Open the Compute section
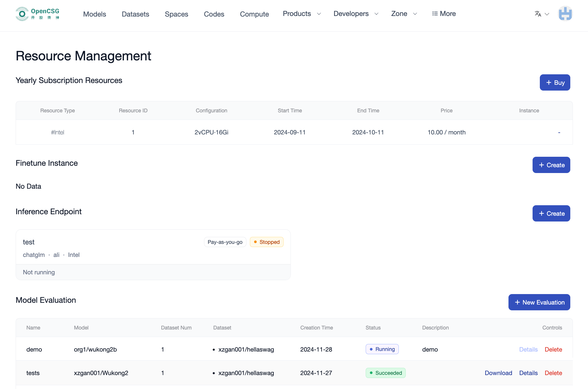Viewport: 588px width, 389px height. 254,14
